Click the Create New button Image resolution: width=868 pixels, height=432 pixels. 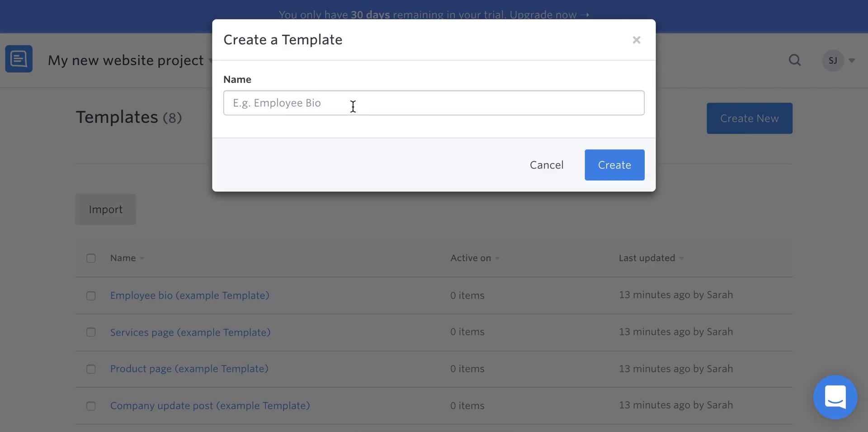[x=749, y=118]
